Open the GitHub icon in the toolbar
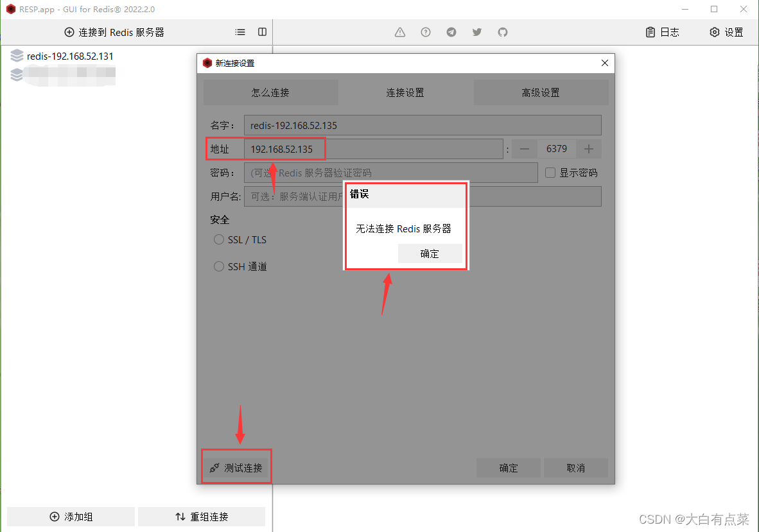 tap(502, 31)
